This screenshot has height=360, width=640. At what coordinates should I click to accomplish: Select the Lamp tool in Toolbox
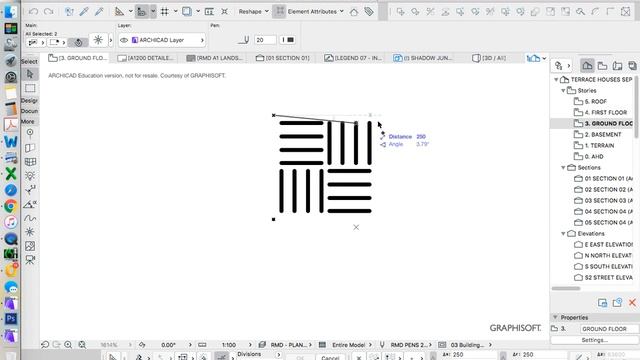30,176
